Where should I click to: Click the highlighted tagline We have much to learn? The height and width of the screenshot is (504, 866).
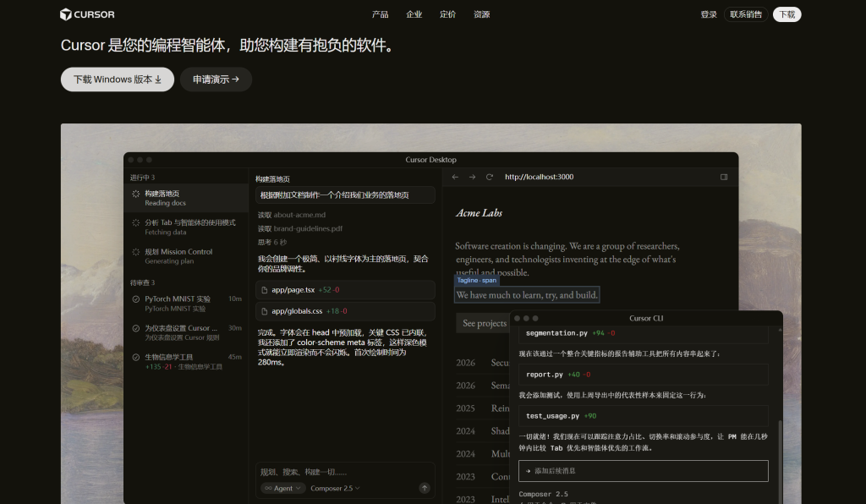point(527,295)
